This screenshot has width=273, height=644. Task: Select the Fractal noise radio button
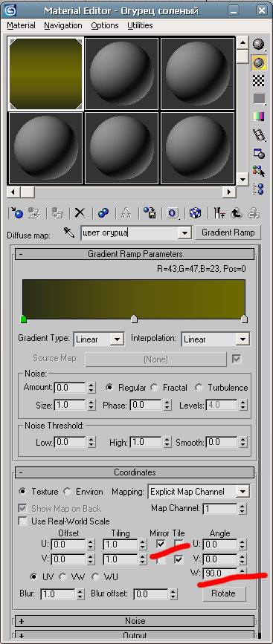[x=154, y=387]
